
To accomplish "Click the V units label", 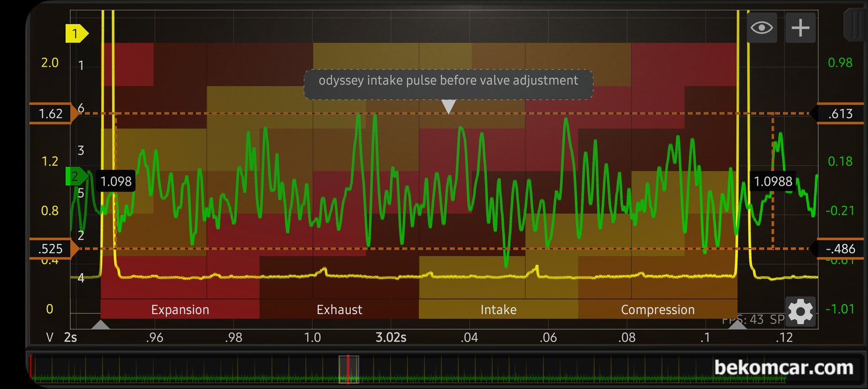I will click(50, 337).
